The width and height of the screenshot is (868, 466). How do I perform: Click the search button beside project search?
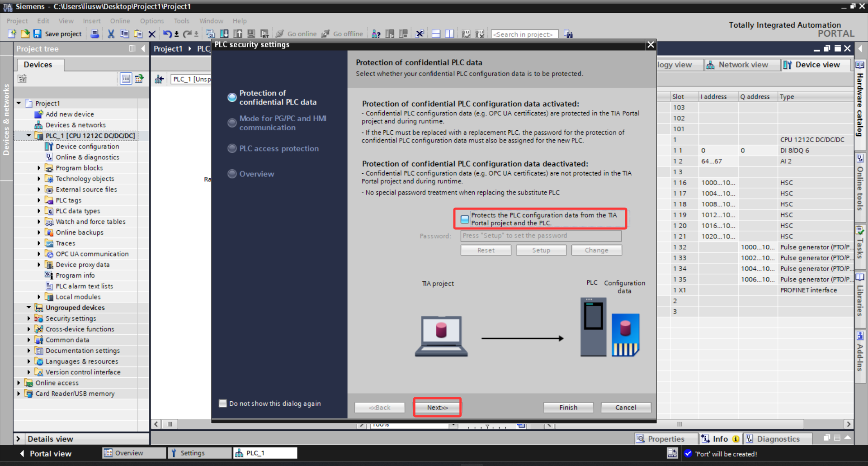pos(569,34)
